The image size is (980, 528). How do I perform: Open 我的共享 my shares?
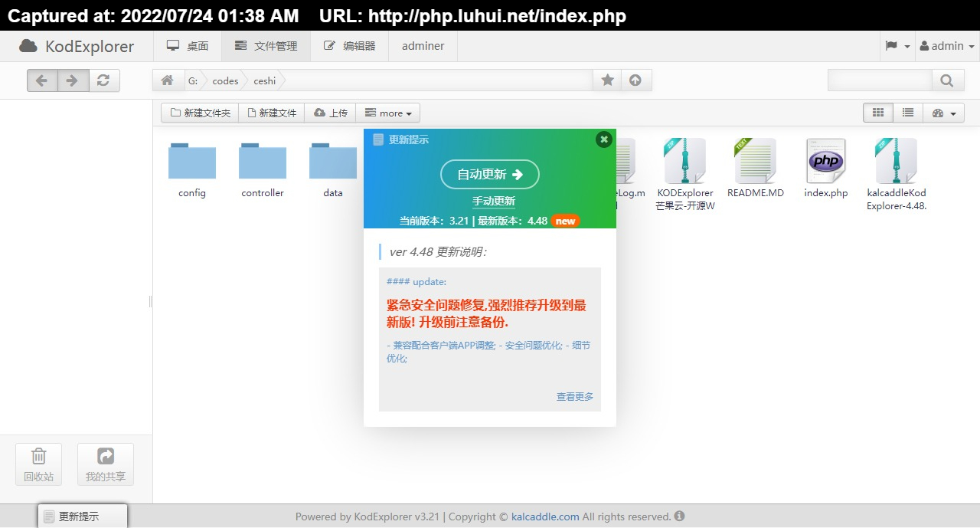106,464
